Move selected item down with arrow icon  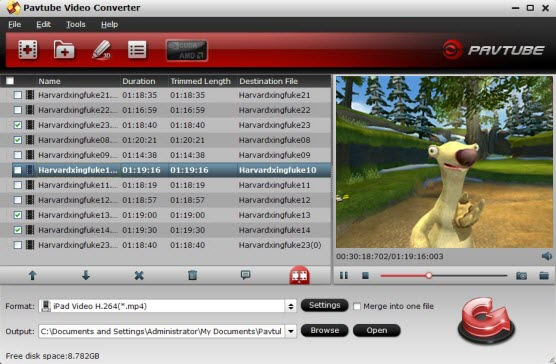pyautogui.click(x=86, y=275)
